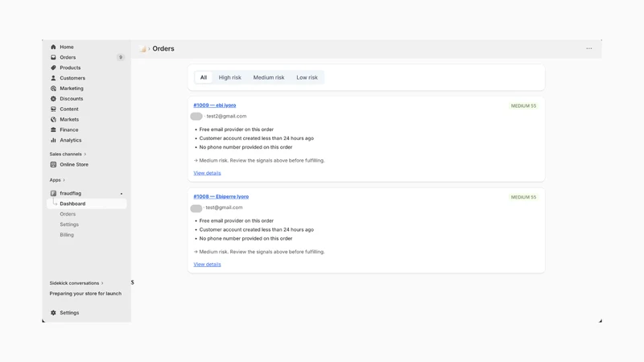Click the Orders page title
The width and height of the screenshot is (644, 362).
(x=163, y=48)
